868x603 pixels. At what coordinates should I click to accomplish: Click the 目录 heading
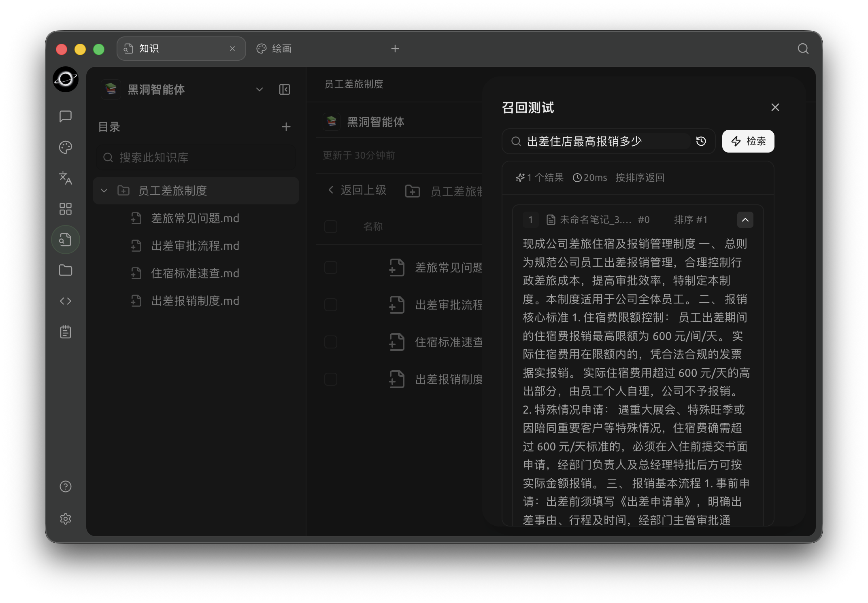[x=109, y=127]
